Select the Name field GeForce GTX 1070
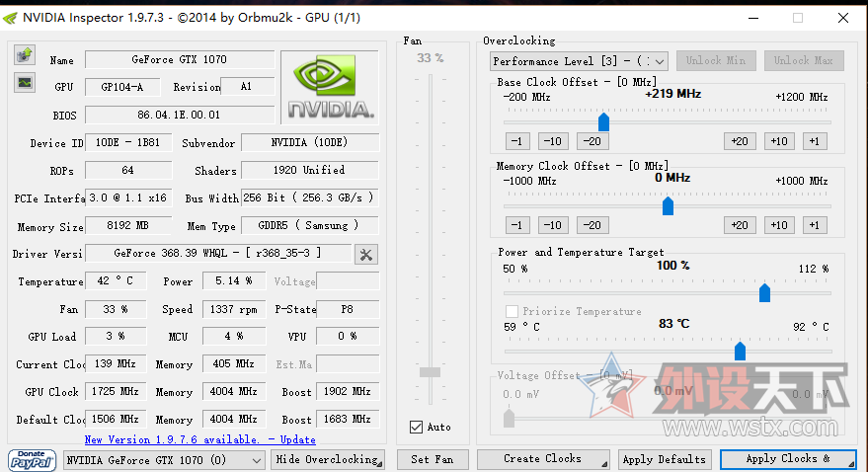Image resolution: width=868 pixels, height=472 pixels. [180, 60]
